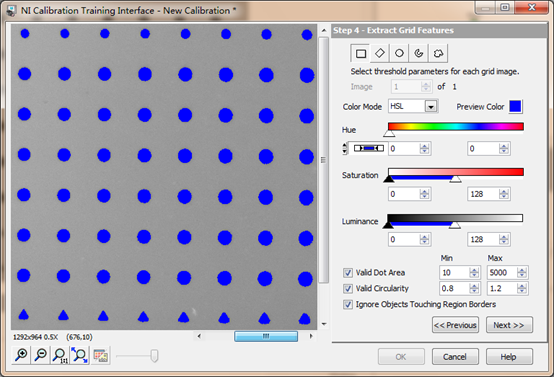This screenshot has height=377, width=554.
Task: Increase the Saturation maximum value stepper
Action: coord(504,192)
